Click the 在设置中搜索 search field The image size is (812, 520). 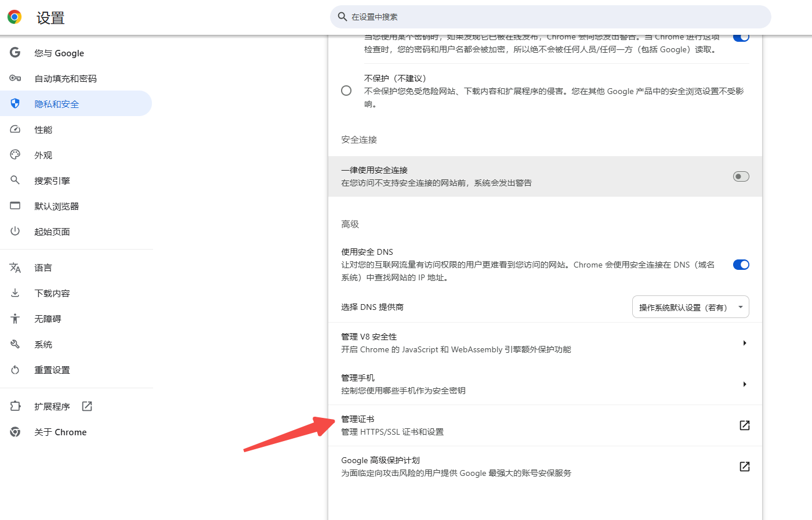click(x=550, y=17)
